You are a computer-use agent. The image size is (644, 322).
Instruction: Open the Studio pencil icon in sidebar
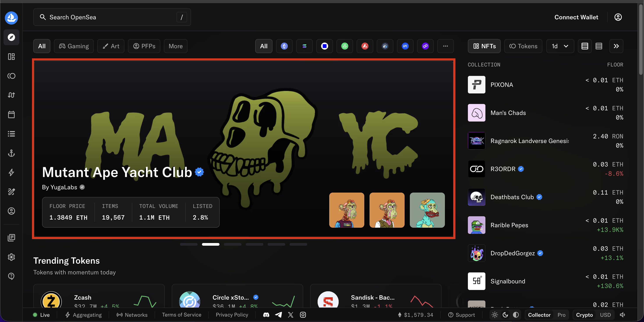coord(11,191)
